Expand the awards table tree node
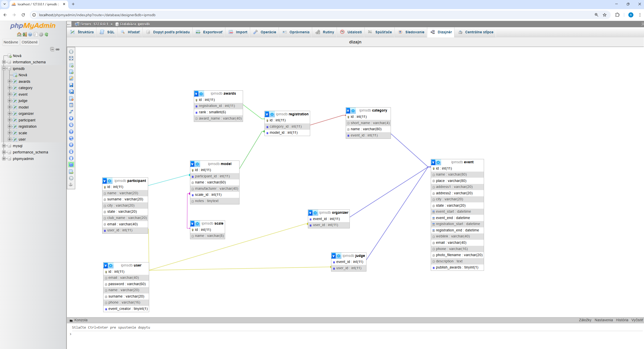Image resolution: width=644 pixels, height=349 pixels. [x=10, y=81]
